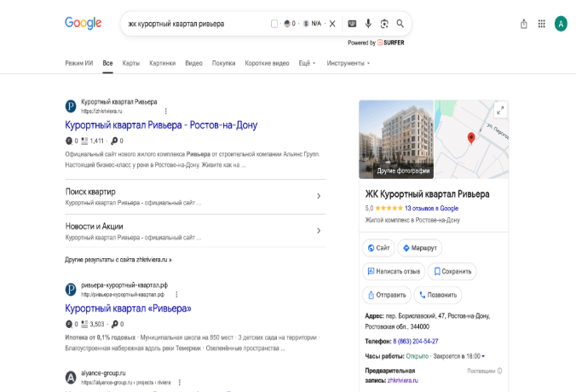Viewport: 576px width, 392px height.
Task: Open the Короткие видео tab
Action: pyautogui.click(x=267, y=63)
